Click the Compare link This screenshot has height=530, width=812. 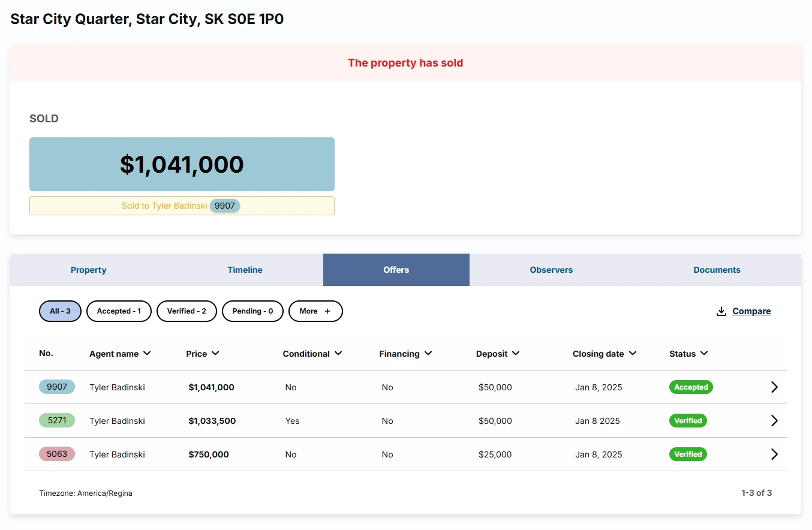tap(751, 311)
